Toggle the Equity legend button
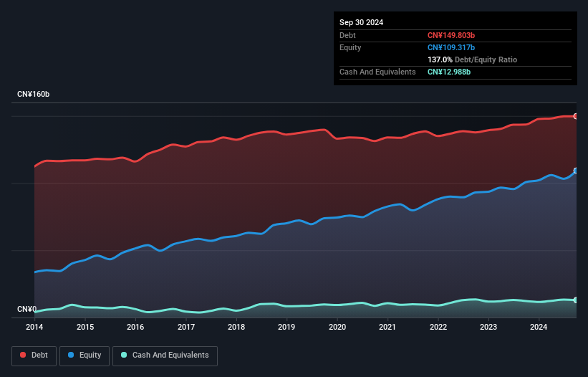Viewport: 588px width, 377px height. pos(85,355)
